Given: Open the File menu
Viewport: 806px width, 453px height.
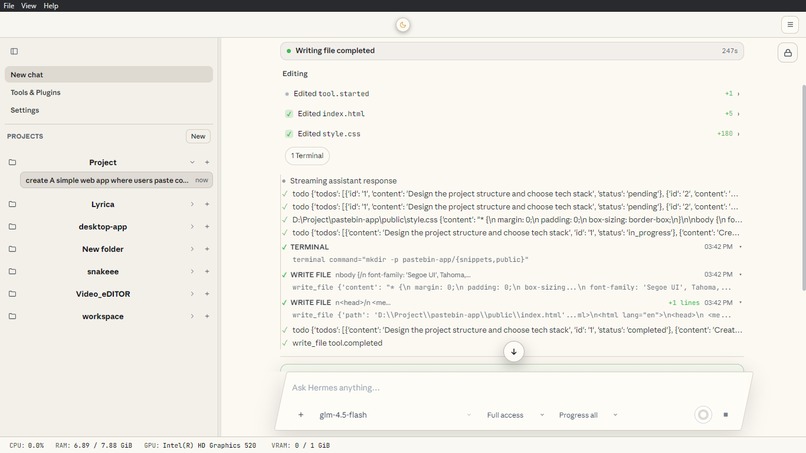Looking at the screenshot, I should (x=9, y=6).
